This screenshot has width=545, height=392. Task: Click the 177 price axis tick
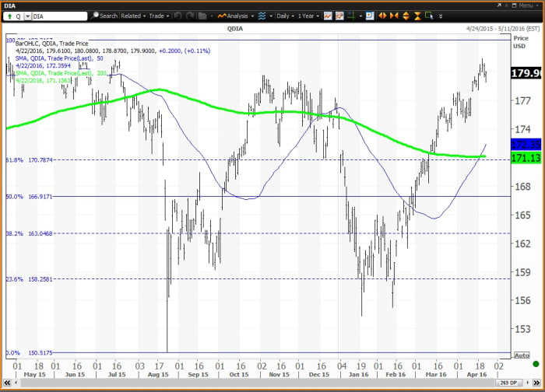[522, 100]
